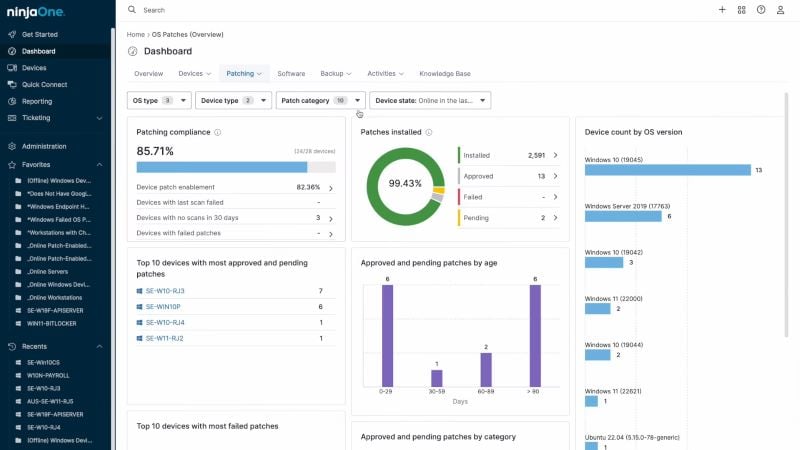Go to Home breadcrumb link
The image size is (800, 450).
click(x=136, y=34)
